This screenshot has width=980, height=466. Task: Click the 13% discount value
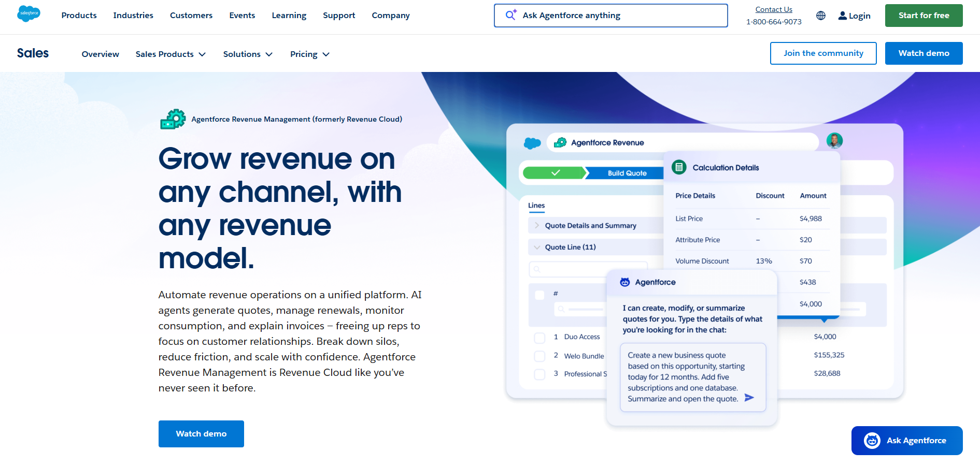[x=764, y=261]
